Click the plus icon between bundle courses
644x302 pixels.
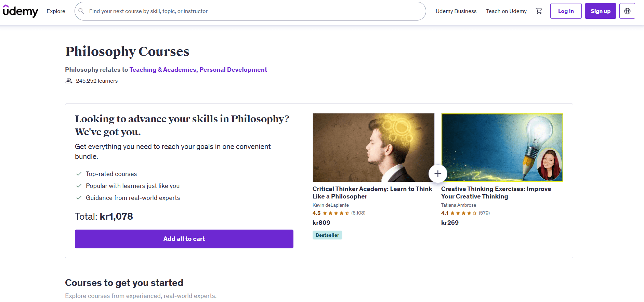point(438,174)
